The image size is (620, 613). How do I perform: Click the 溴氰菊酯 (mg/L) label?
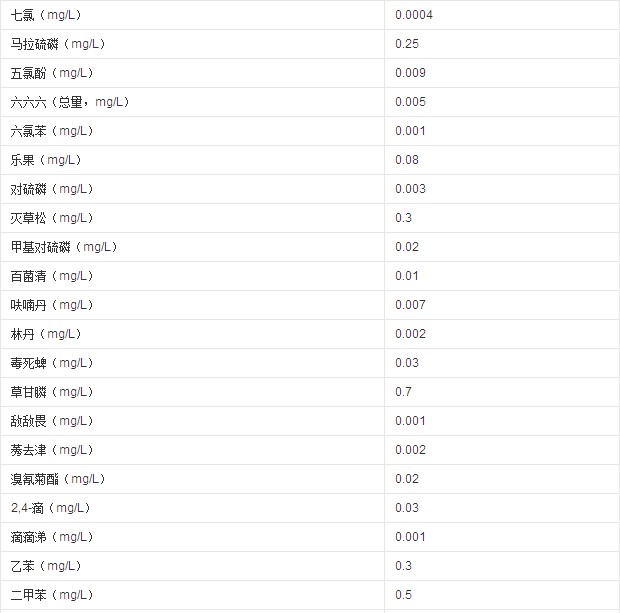tap(58, 479)
